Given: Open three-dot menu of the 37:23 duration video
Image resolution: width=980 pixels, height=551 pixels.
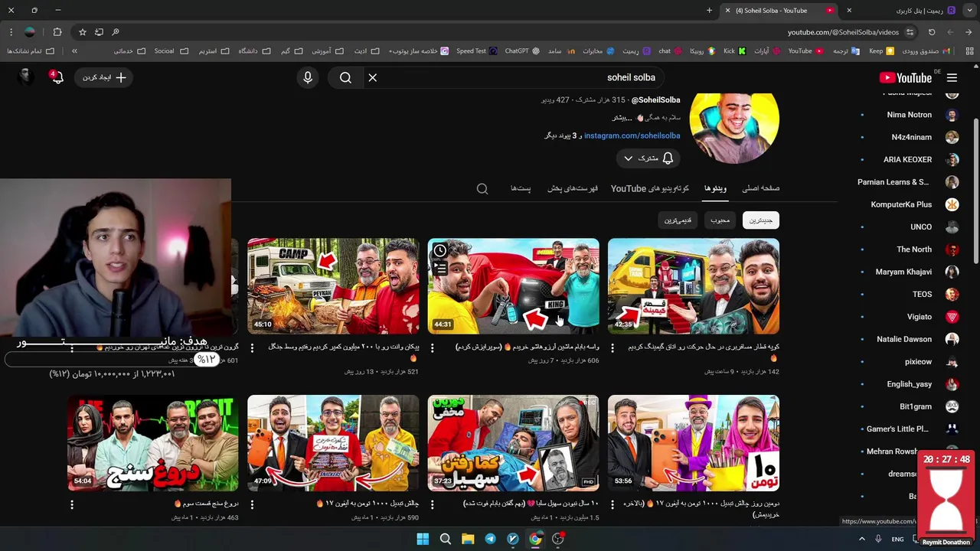Looking at the screenshot, I should click(432, 505).
